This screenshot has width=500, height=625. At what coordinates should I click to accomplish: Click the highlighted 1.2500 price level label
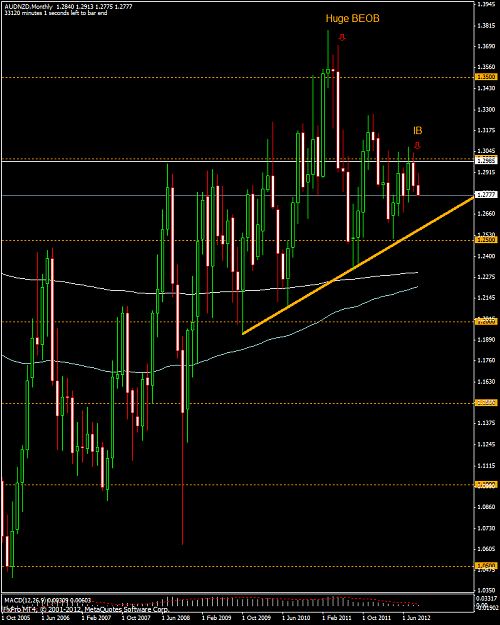(486, 240)
